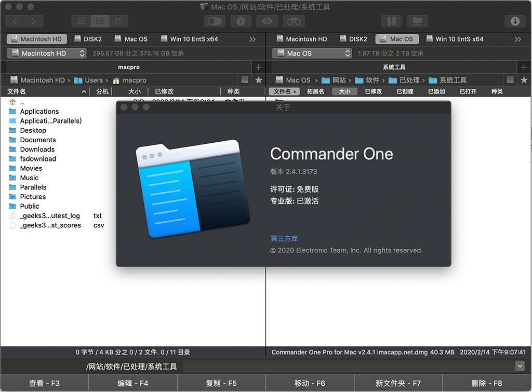Select the _geeks3...utest_log txt file

(x=56, y=216)
